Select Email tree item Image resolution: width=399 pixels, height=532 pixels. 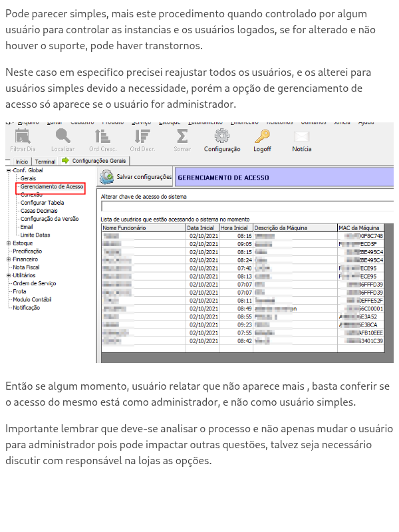27,227
